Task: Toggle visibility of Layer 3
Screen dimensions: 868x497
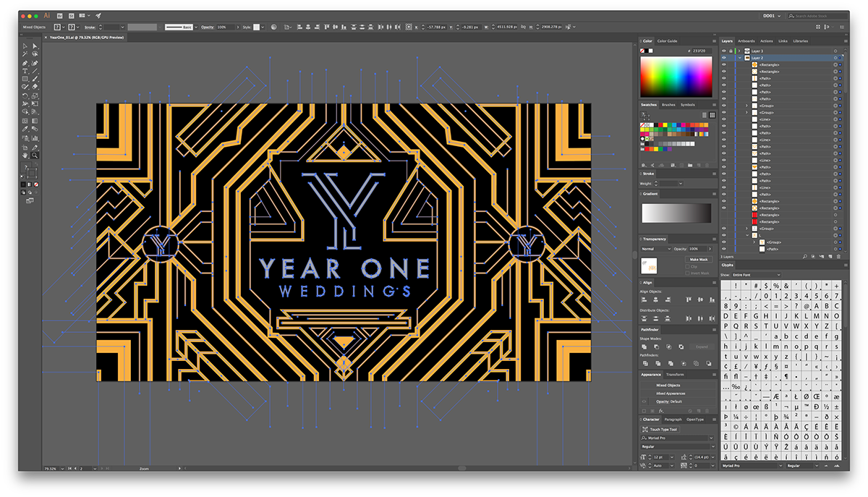Action: click(x=723, y=51)
